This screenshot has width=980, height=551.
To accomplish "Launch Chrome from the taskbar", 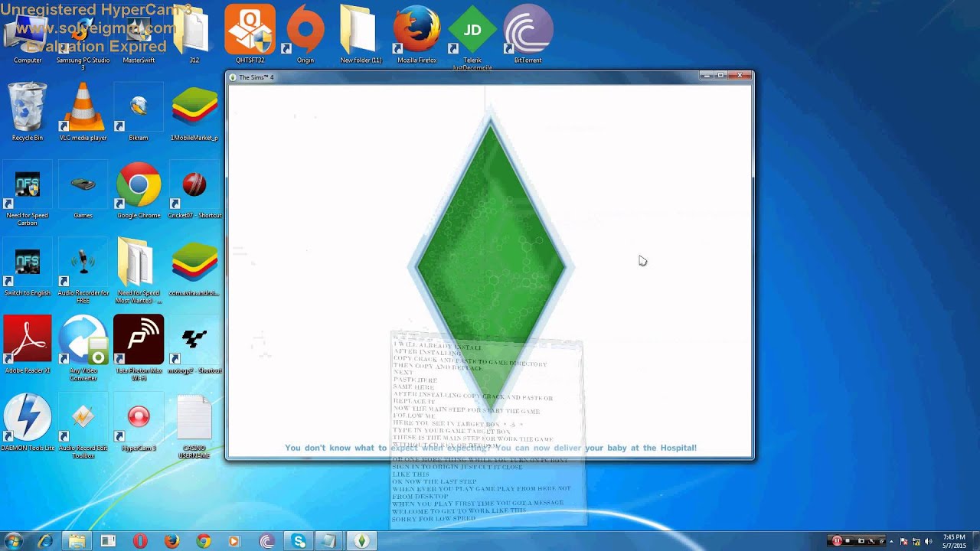I will [203, 541].
